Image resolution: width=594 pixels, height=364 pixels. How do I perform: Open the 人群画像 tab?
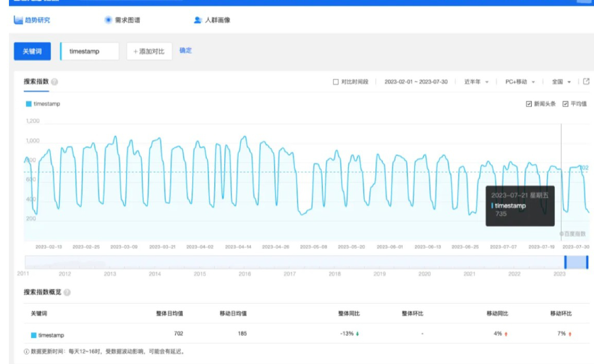[x=217, y=20]
